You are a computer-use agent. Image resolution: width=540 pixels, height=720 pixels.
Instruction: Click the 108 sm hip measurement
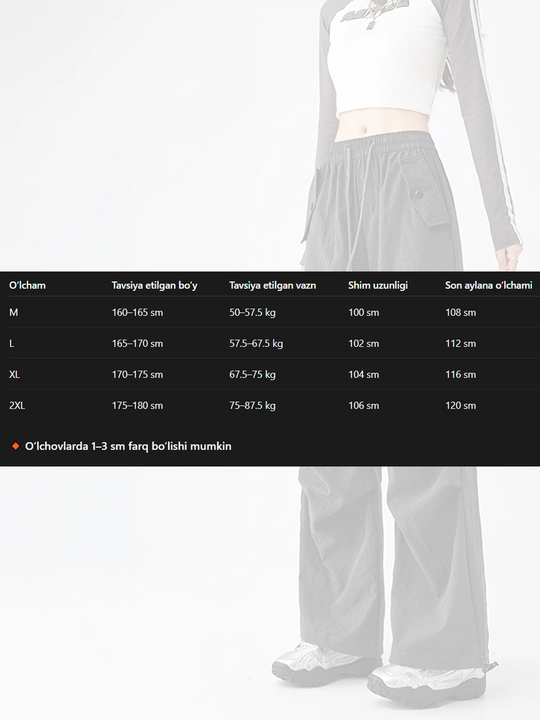click(461, 312)
